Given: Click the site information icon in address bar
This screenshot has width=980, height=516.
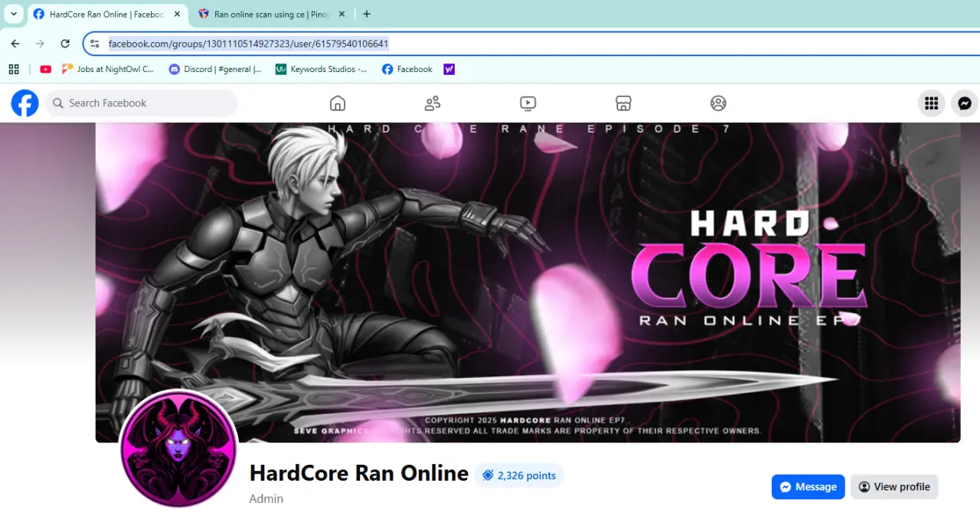Looking at the screenshot, I should coord(94,44).
